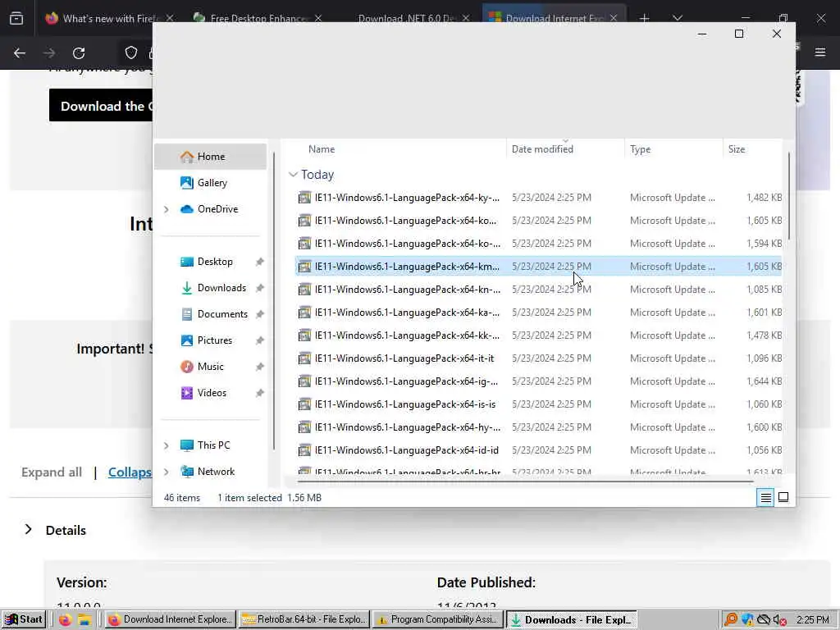
Task: Open Firefox View button
Action: [16, 18]
